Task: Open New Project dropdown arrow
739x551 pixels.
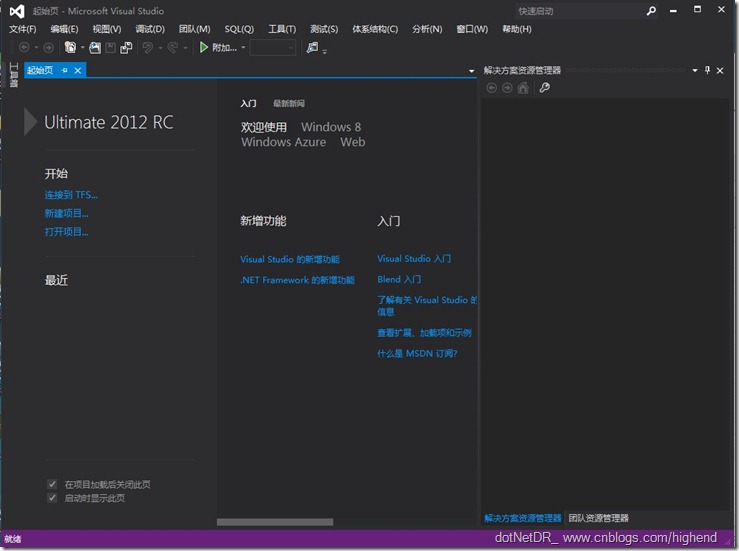Action: (82, 48)
